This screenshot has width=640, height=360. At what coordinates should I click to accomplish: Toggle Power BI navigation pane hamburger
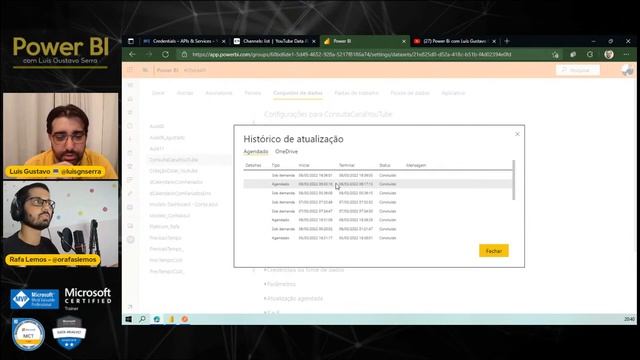coord(130,85)
